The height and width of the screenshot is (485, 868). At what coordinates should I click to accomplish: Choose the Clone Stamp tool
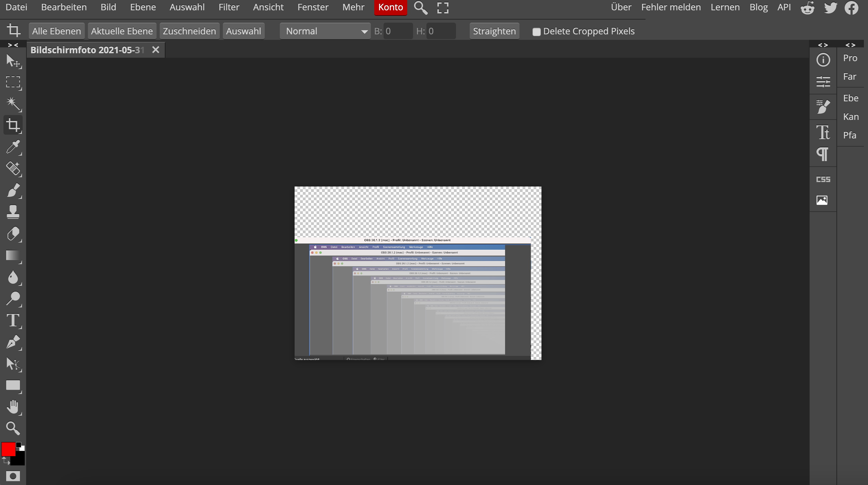[x=13, y=212]
